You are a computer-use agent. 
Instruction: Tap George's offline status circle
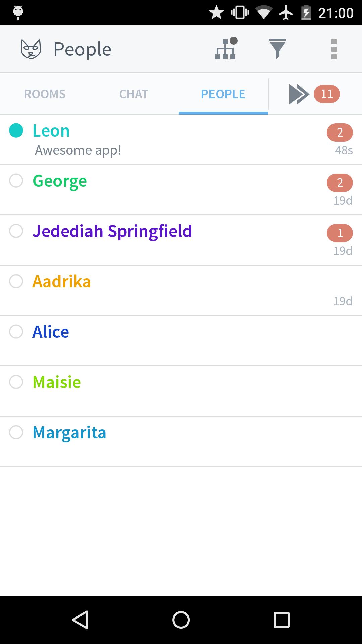point(16,181)
